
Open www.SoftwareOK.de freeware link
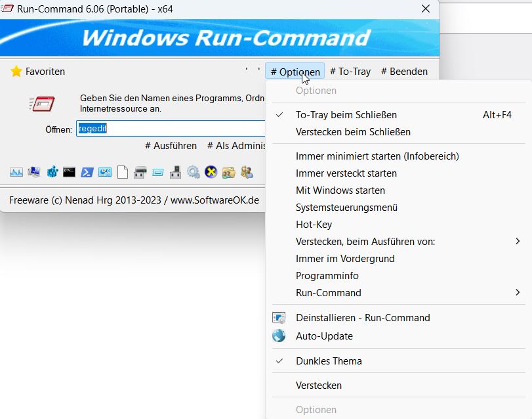click(x=215, y=200)
